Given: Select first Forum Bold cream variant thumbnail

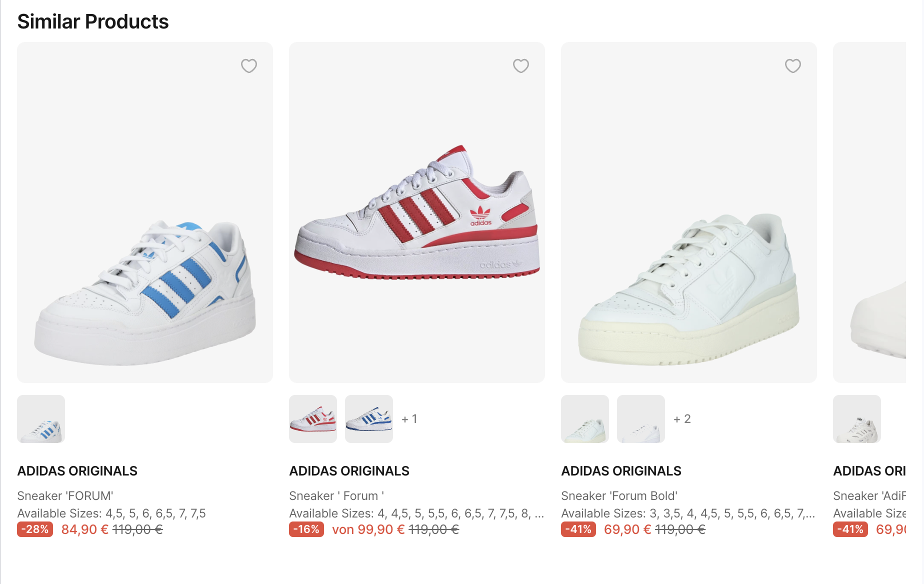Looking at the screenshot, I should pos(585,419).
